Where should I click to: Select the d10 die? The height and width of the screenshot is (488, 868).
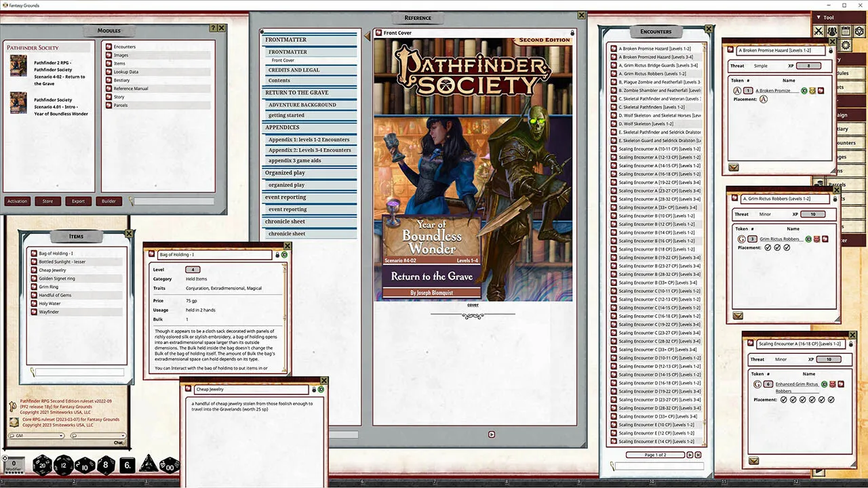(85, 465)
